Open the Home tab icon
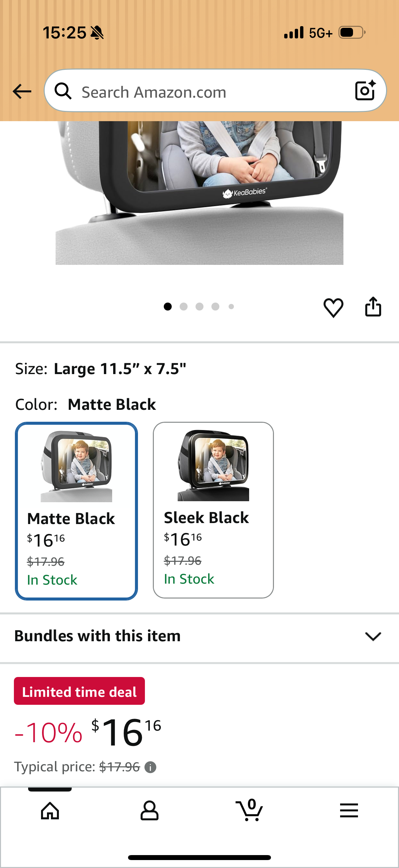 (50, 810)
